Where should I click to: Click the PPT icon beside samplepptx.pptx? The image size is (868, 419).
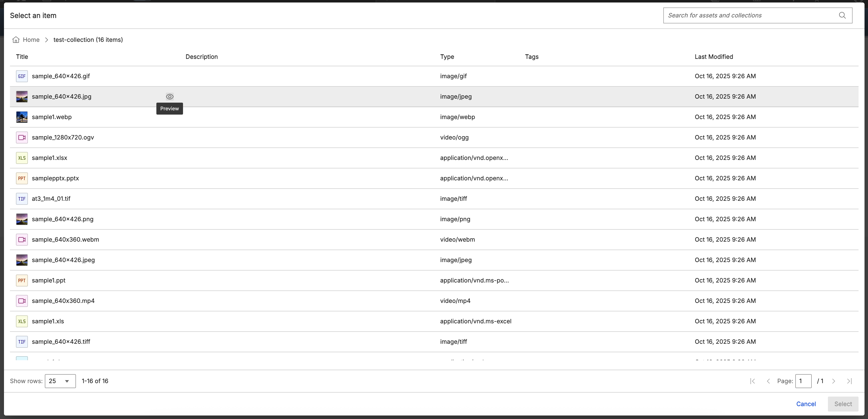[22, 178]
